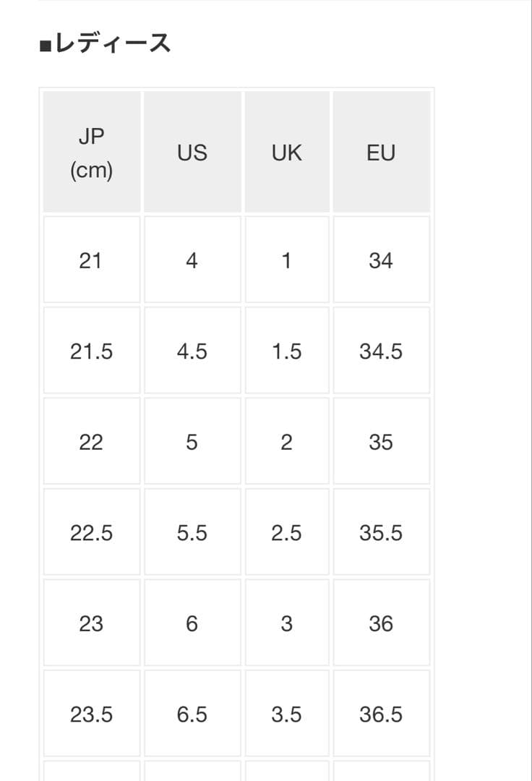This screenshot has height=781, width=532.
Task: Click the EU 35 size cell
Action: pos(381,442)
